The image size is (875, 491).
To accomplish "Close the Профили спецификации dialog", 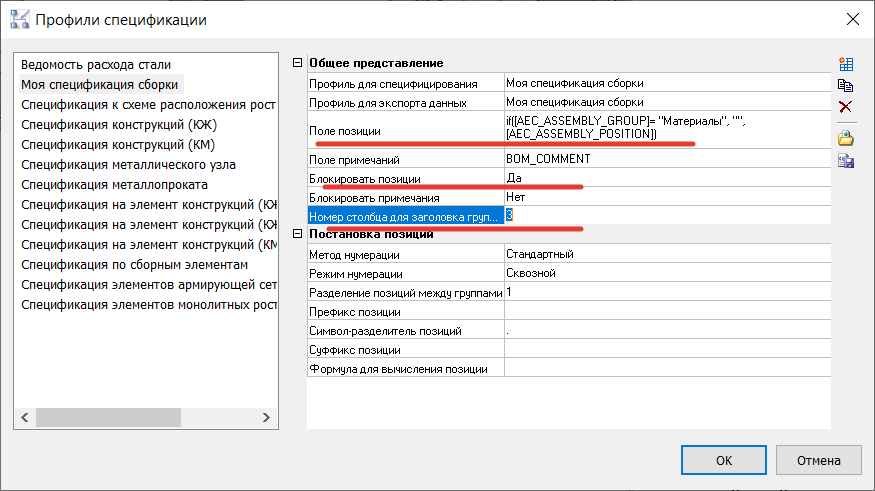I will (852, 19).
